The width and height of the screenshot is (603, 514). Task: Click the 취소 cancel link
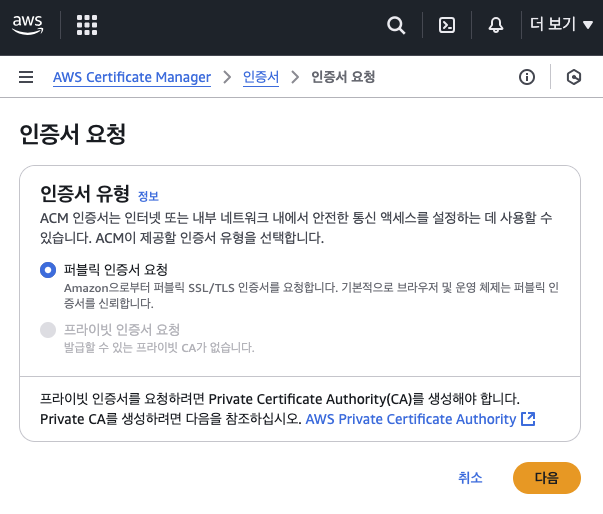point(470,478)
